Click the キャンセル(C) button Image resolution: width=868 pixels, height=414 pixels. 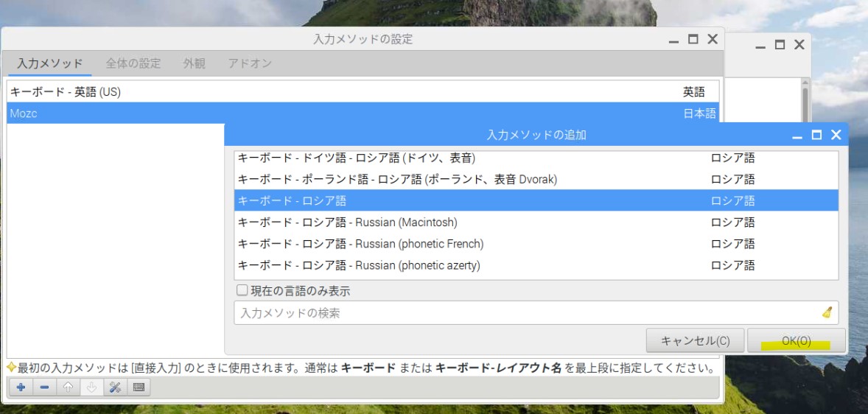[x=695, y=341]
